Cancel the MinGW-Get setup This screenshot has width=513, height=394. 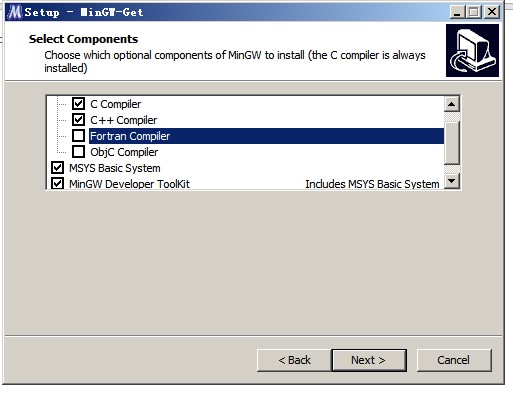(x=454, y=360)
